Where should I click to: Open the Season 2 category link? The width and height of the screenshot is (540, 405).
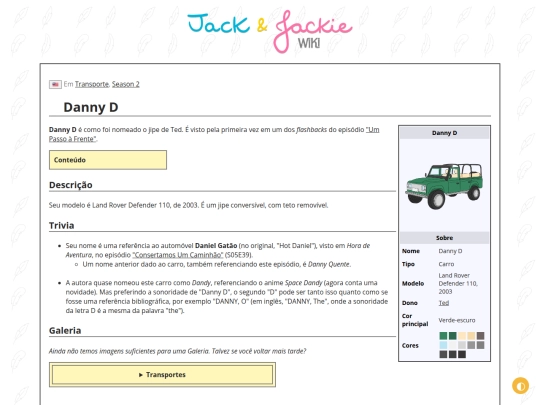[126, 84]
